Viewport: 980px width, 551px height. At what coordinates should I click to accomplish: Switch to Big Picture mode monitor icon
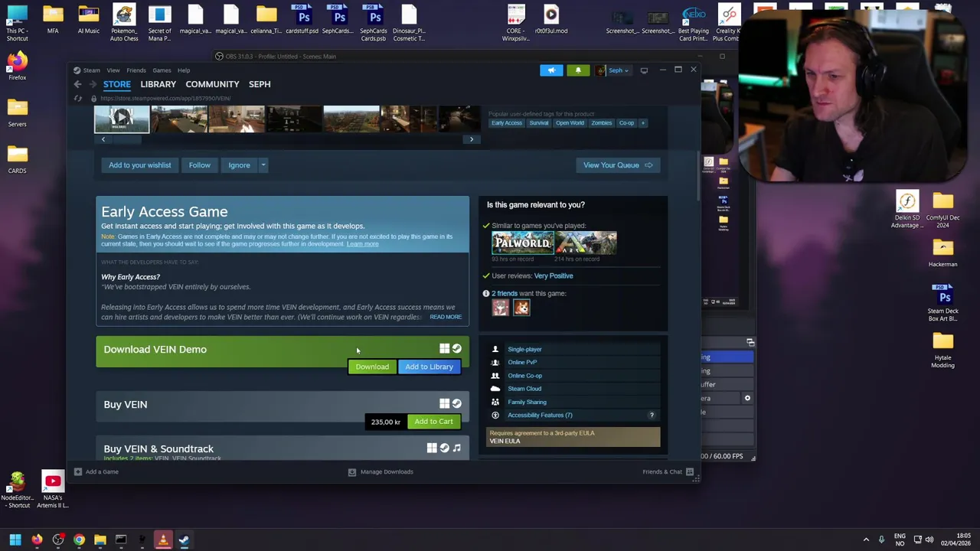pos(644,70)
